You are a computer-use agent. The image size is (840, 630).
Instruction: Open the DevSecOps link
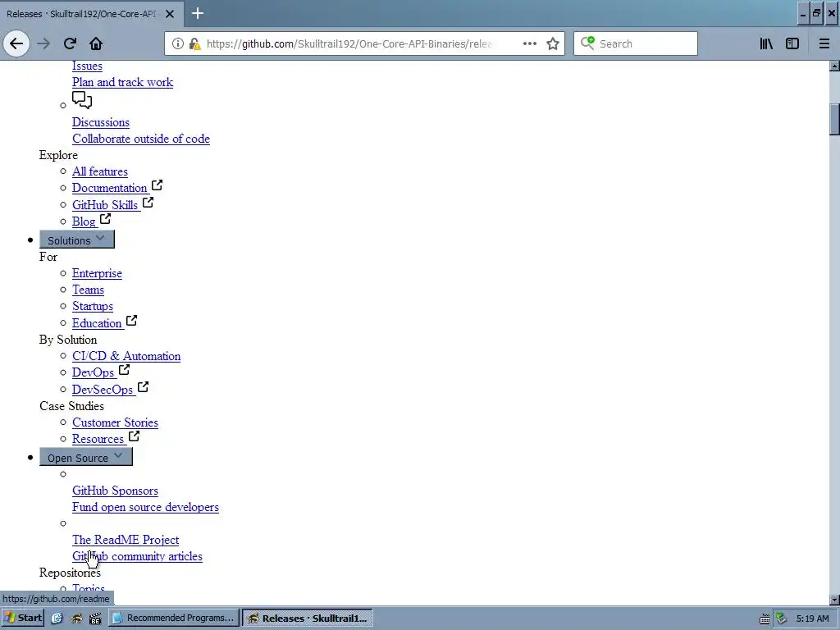103,390
